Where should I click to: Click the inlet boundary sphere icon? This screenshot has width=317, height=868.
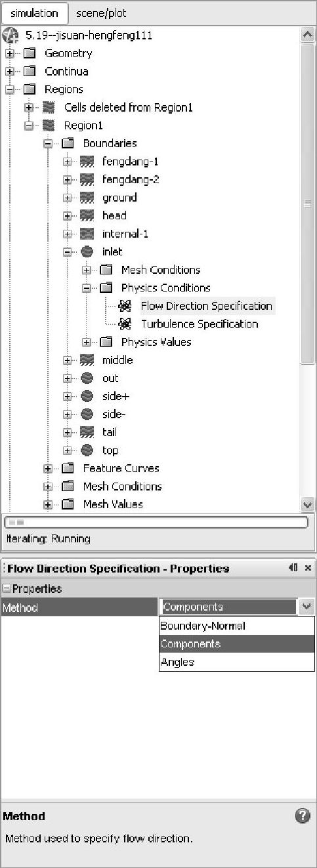pyautogui.click(x=87, y=251)
